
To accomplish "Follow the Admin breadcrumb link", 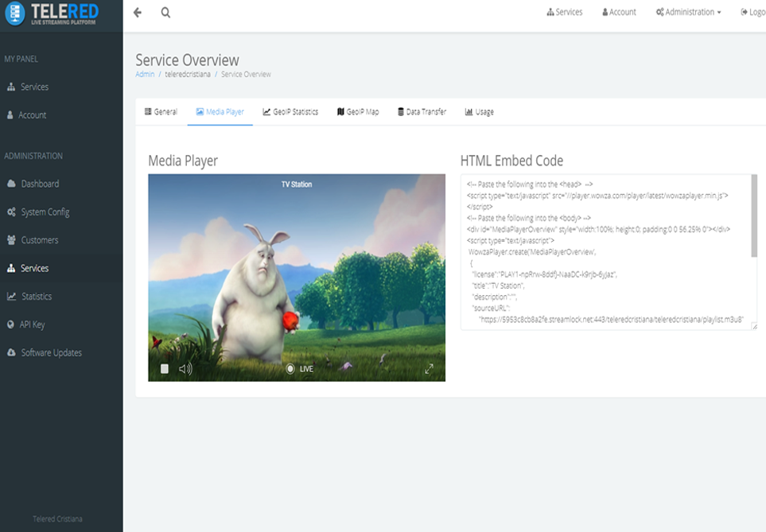I will 145,74.
